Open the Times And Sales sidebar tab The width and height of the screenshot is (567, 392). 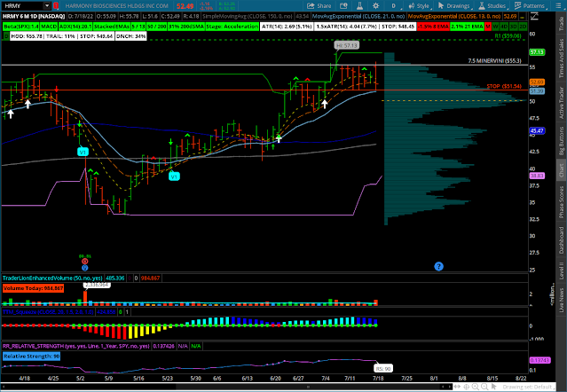561,58
